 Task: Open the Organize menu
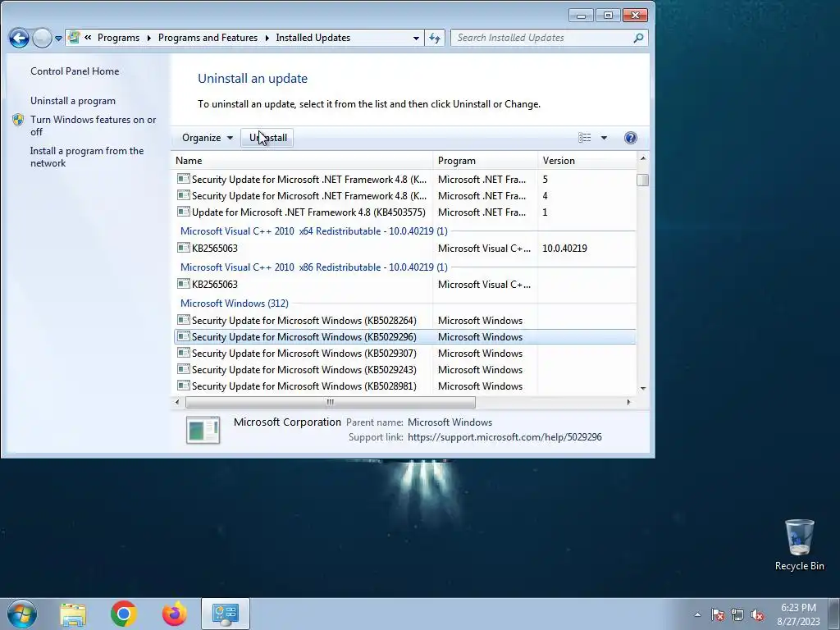click(207, 138)
